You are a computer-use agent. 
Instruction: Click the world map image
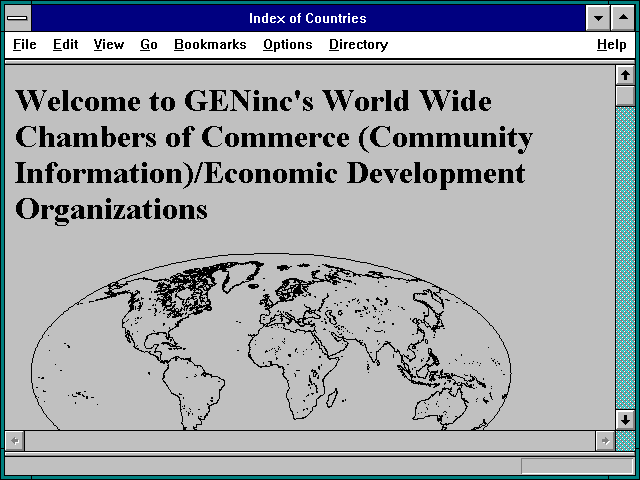271,342
